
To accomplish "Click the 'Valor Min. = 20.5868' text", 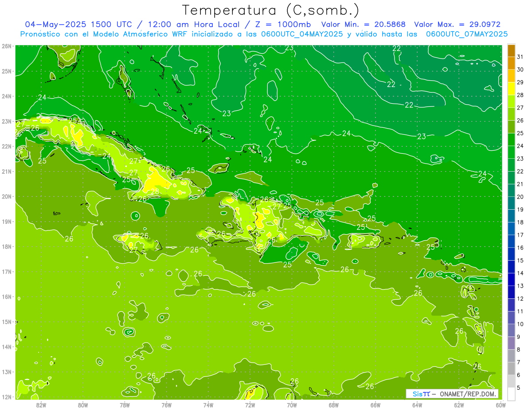I will [364, 24].
